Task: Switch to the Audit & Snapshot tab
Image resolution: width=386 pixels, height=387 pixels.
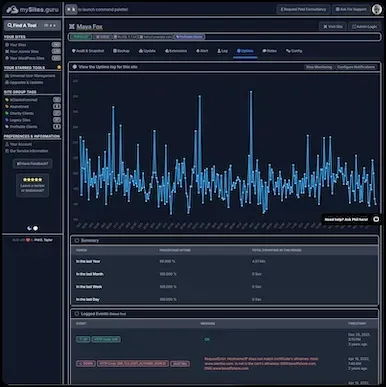Action: click(88, 51)
